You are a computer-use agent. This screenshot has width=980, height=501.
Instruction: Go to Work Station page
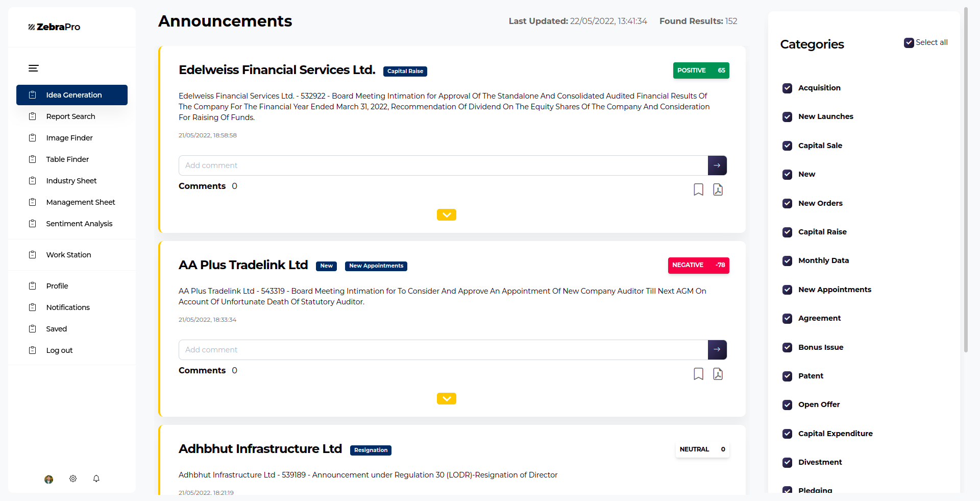point(68,255)
